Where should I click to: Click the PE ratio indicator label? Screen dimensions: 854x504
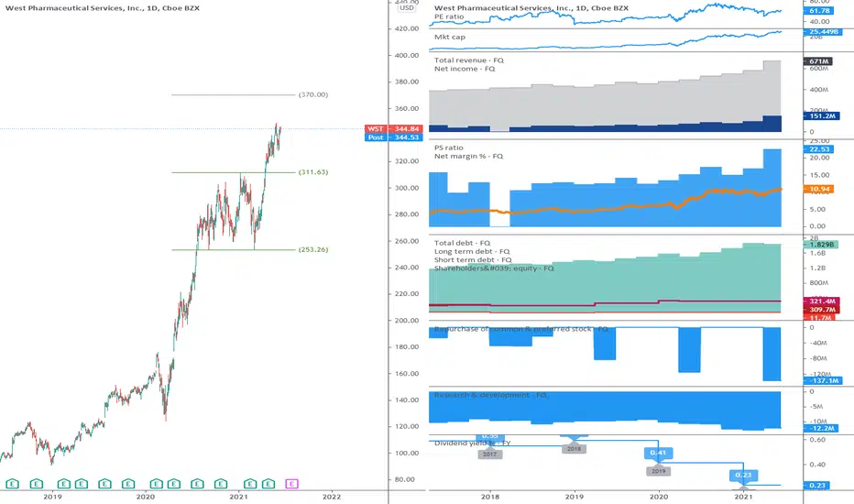click(x=449, y=16)
